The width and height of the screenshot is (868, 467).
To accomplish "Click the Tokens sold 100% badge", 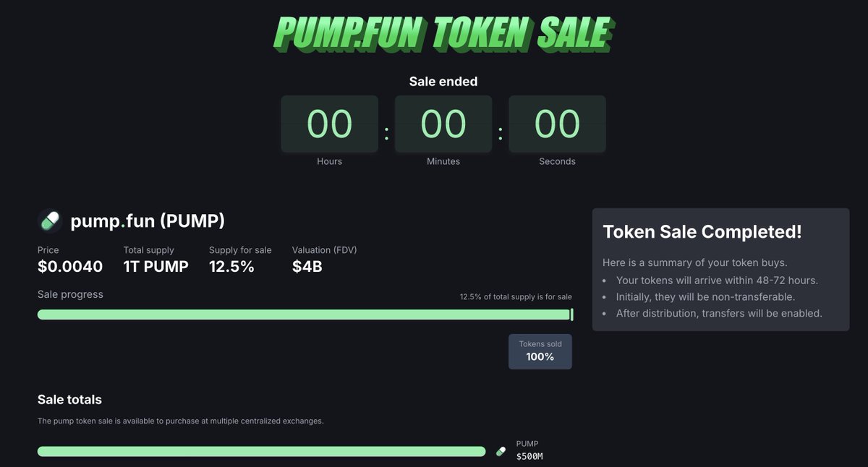I will (540, 351).
